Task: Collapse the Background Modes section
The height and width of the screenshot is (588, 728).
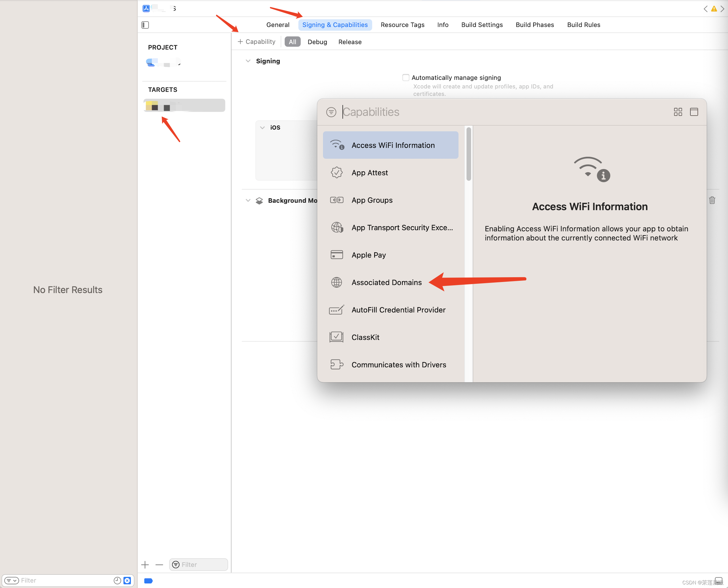Action: pyautogui.click(x=248, y=200)
